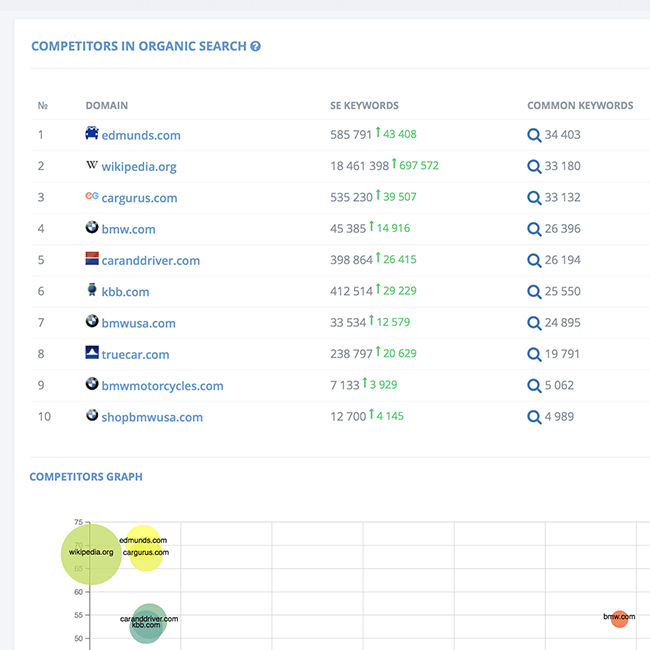The height and width of the screenshot is (650, 650).
Task: Click the magnifier icon beside 4 989
Action: coord(534,417)
